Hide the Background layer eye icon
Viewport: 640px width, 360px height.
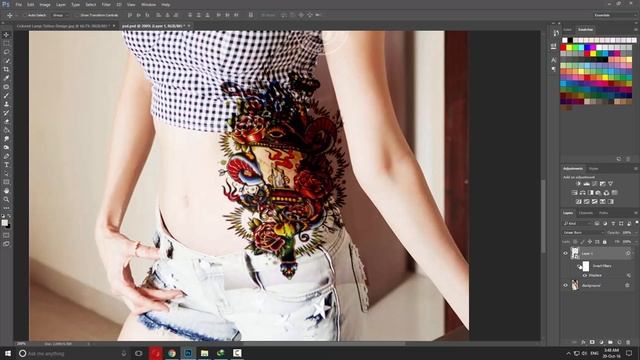[x=565, y=285]
